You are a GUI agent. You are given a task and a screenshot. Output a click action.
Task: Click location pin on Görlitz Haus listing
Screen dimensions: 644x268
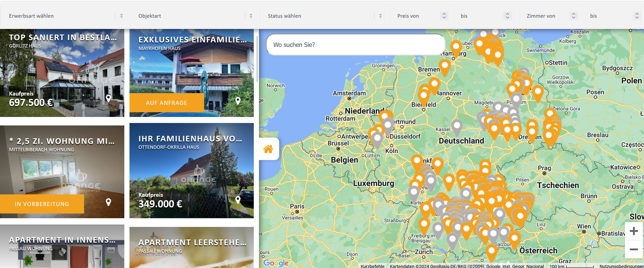click(x=108, y=98)
